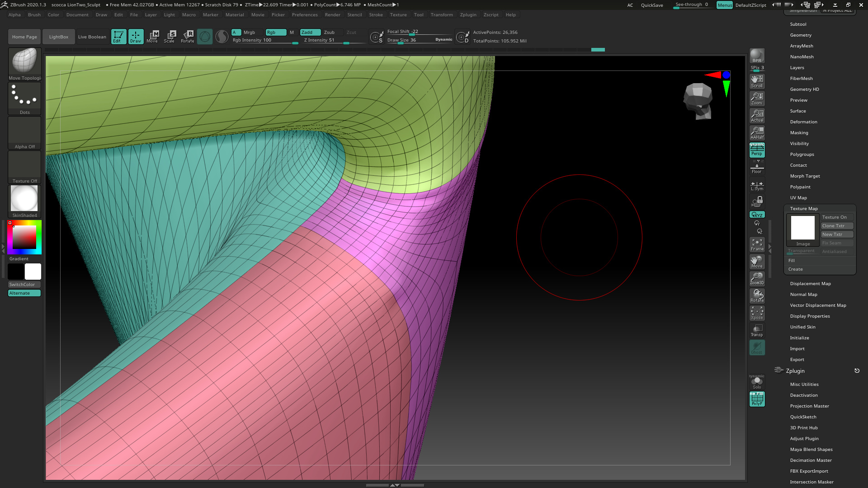Toggle PolyF wireframe display icon
This screenshot has height=488, width=868.
click(x=757, y=399)
